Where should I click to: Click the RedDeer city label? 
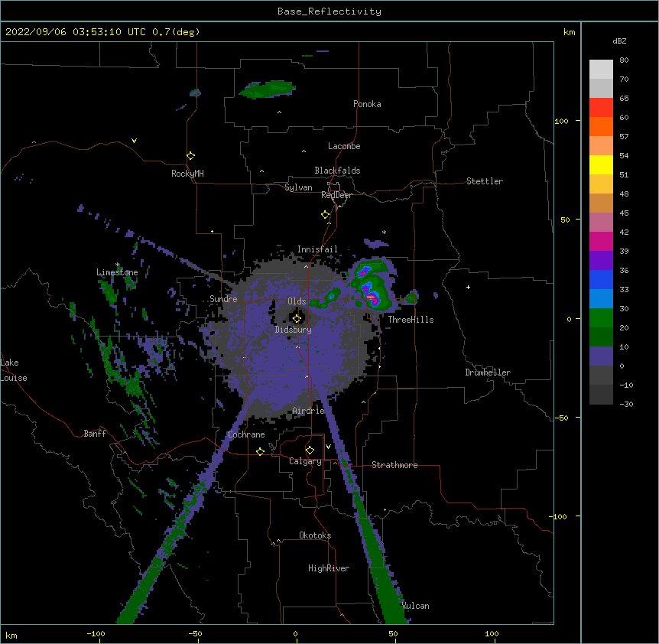(336, 195)
